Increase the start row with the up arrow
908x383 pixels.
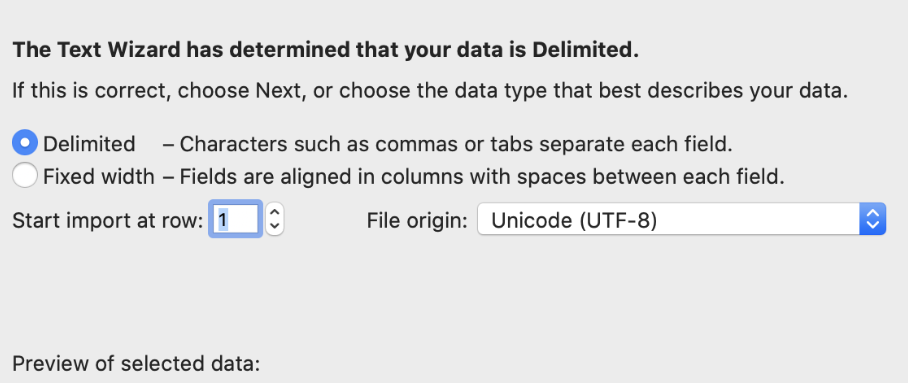pos(275,212)
